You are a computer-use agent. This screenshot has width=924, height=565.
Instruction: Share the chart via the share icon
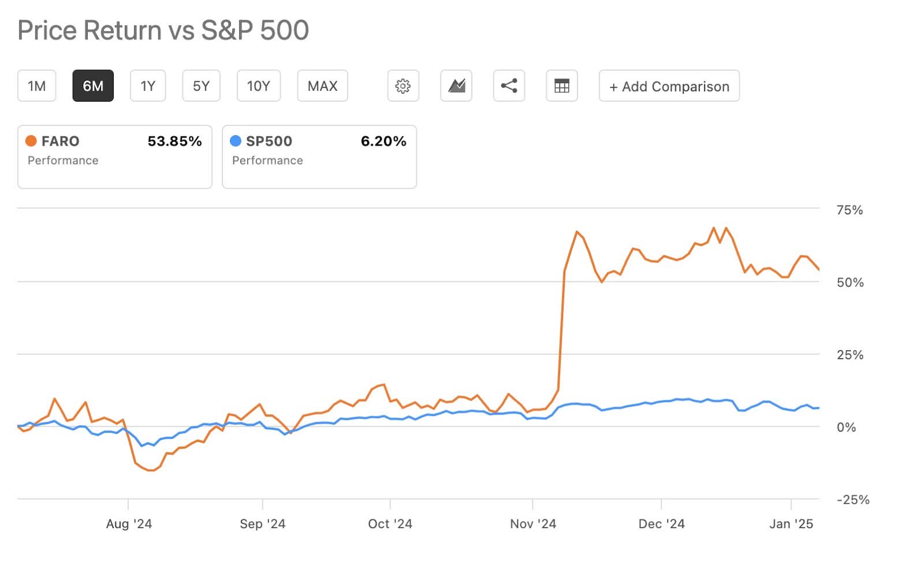coord(509,86)
